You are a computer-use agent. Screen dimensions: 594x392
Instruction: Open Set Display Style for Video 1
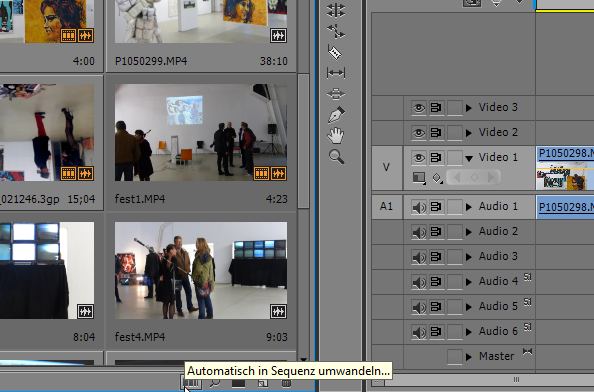(x=419, y=177)
